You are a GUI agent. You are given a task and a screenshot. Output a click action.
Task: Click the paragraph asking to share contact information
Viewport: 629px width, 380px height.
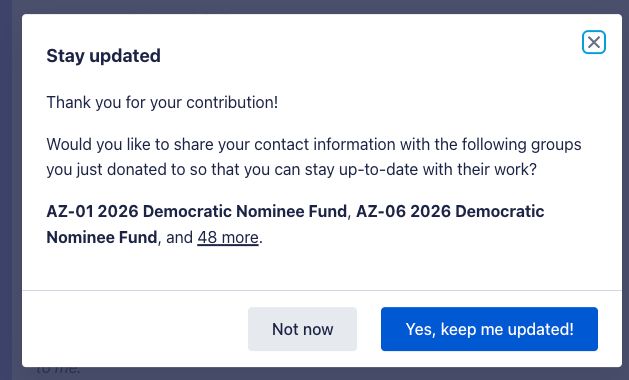point(314,157)
